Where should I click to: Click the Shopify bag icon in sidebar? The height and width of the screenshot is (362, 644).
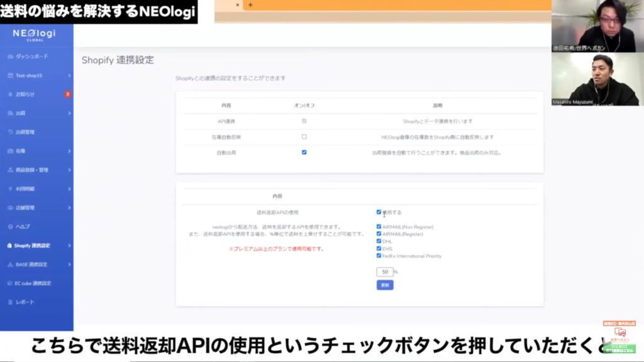(9, 246)
